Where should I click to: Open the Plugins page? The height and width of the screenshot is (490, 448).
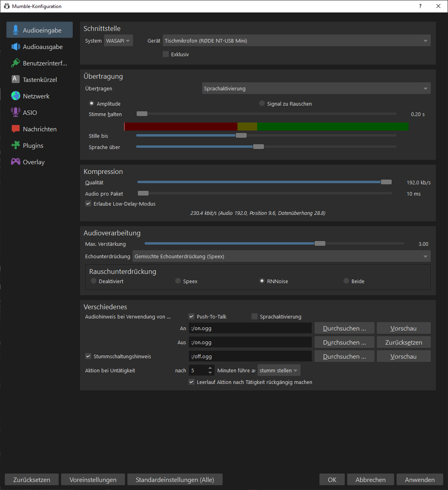point(39,145)
